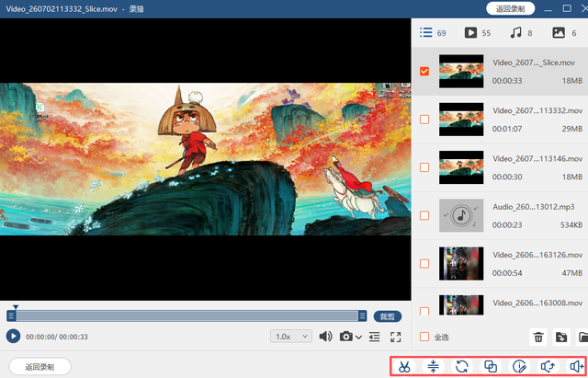Take a snapshot with camera icon
588x378 pixels.
click(x=345, y=337)
